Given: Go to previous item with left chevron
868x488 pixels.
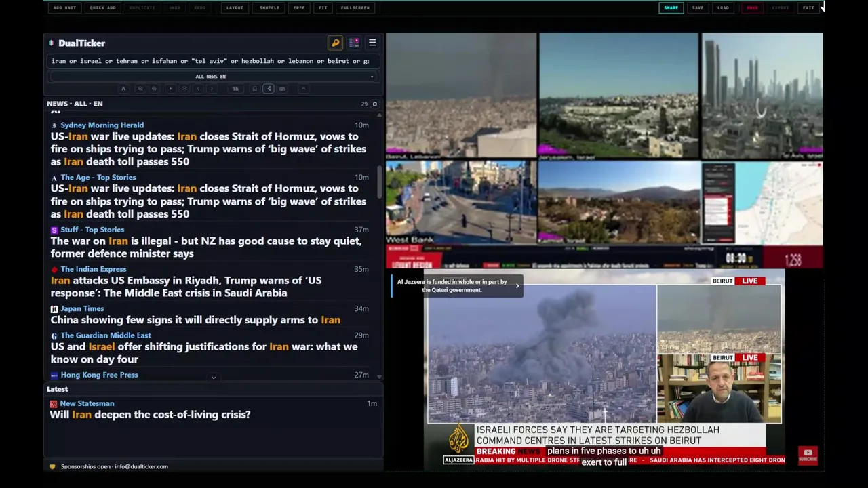Looking at the screenshot, I should [x=198, y=89].
